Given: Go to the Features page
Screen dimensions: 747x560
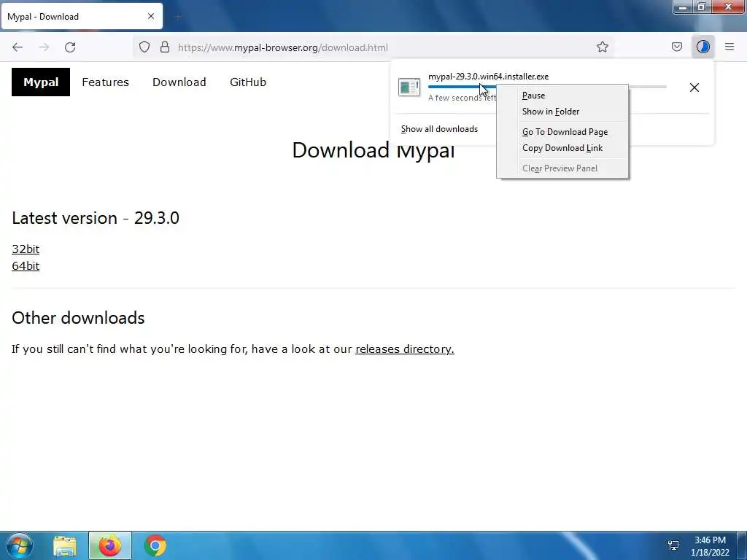Looking at the screenshot, I should 105,82.
